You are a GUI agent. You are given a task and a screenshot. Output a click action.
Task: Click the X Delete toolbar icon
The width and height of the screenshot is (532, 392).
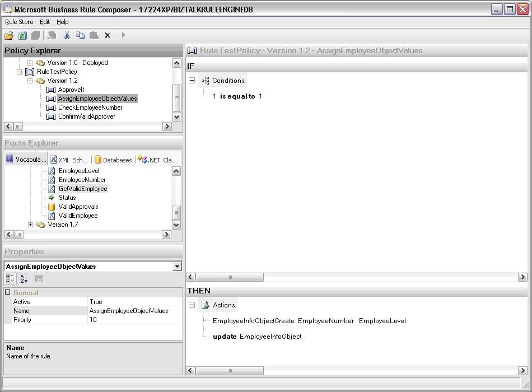[107, 35]
